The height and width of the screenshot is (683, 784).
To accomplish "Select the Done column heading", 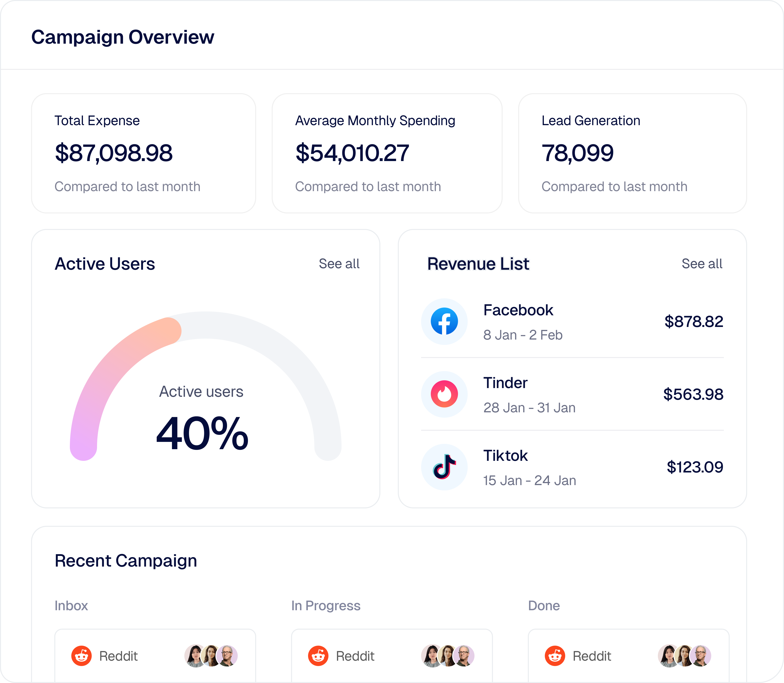I will (x=544, y=606).
